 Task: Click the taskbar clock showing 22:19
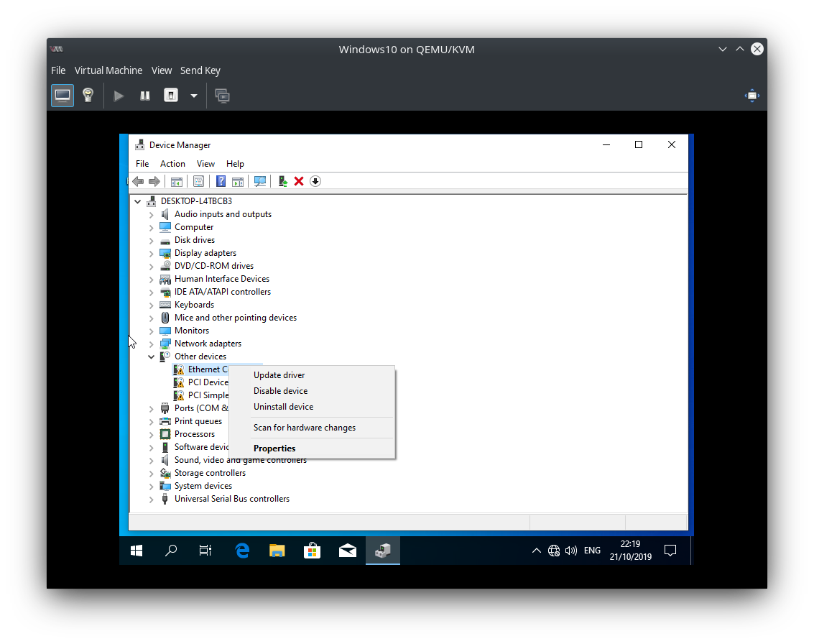[x=630, y=551]
